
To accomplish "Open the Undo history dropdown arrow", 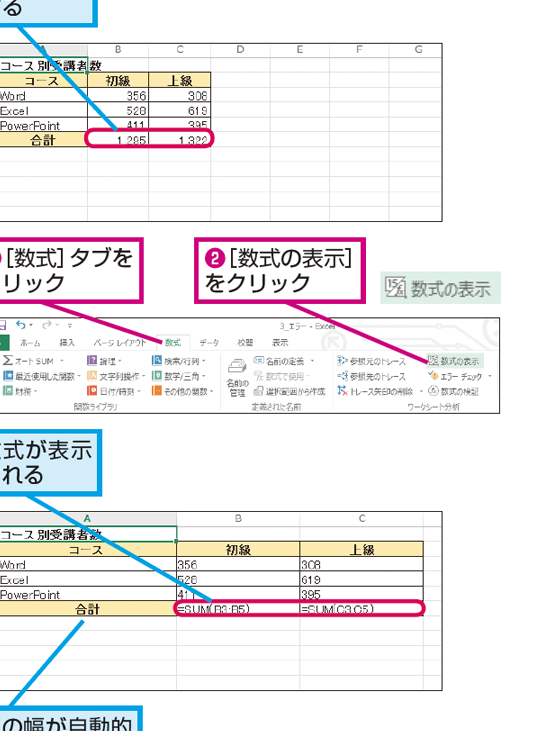I will click(x=31, y=325).
